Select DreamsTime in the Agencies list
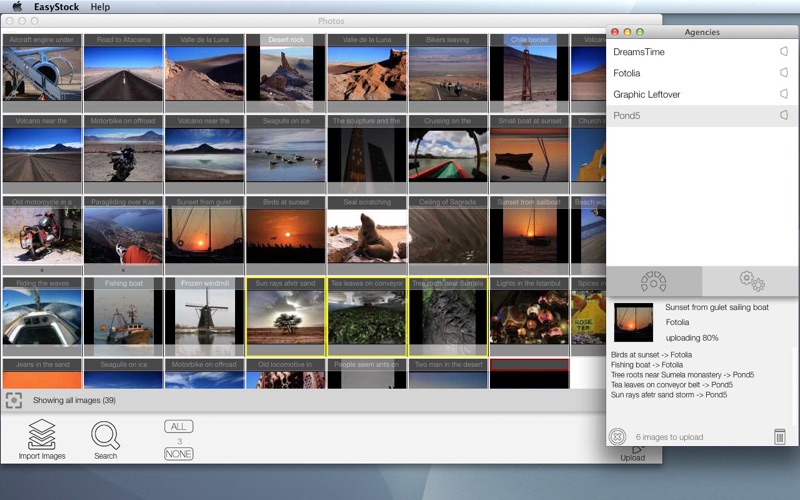 [702, 52]
